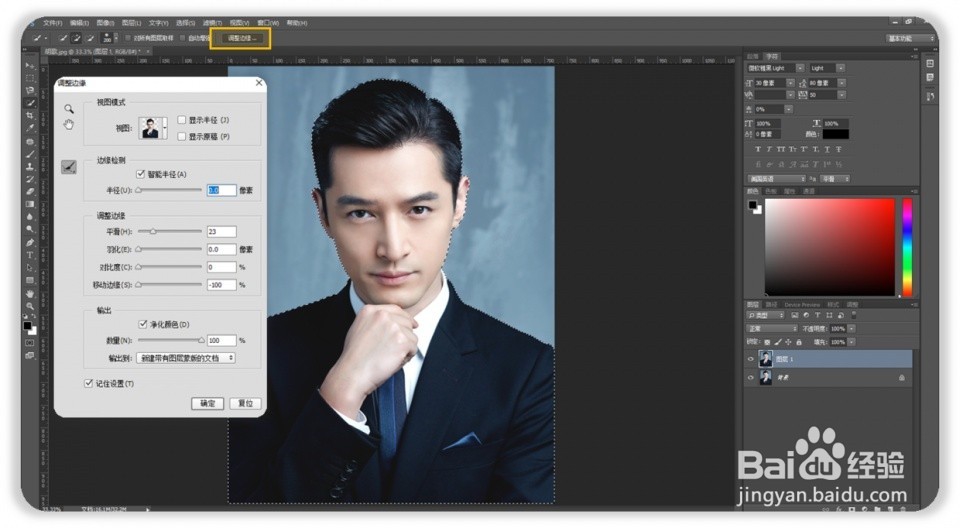Enable 显示原稿 (P) checkbox
The width and height of the screenshot is (960, 528).
[x=181, y=136]
